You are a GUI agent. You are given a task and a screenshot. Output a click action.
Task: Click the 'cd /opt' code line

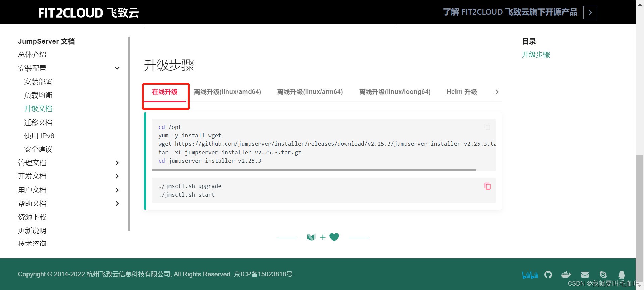(170, 127)
